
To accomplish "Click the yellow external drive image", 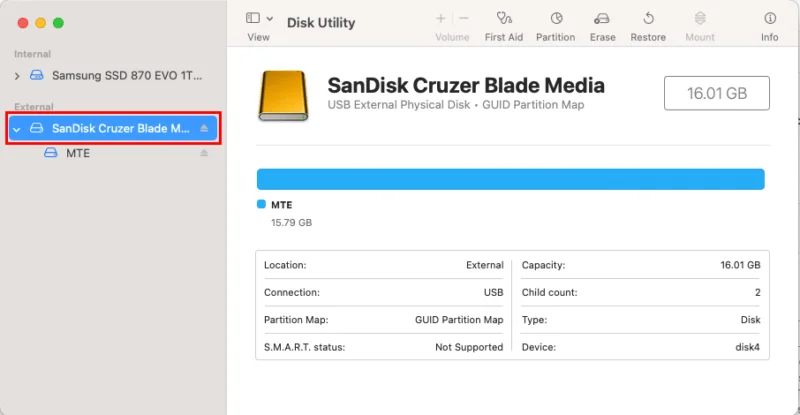I will (x=283, y=95).
